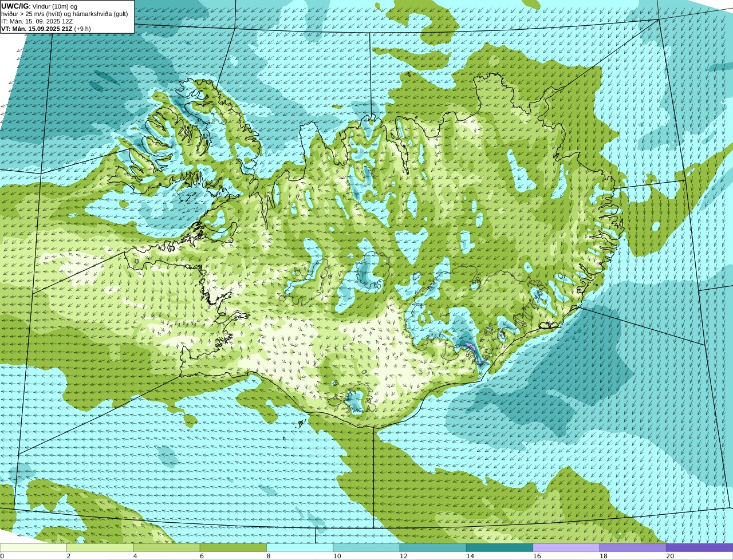This screenshot has height=560, width=733.
Task: Click the "UWC/IG: Vindur (10m) og" title line
Action: tap(39, 6)
